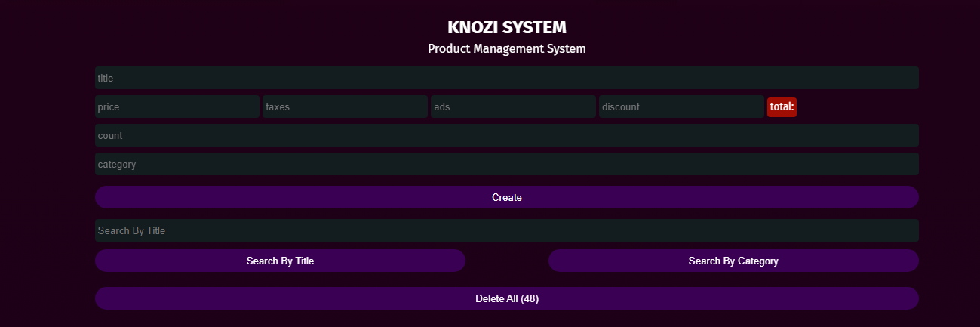Click the red total badge

(782, 107)
